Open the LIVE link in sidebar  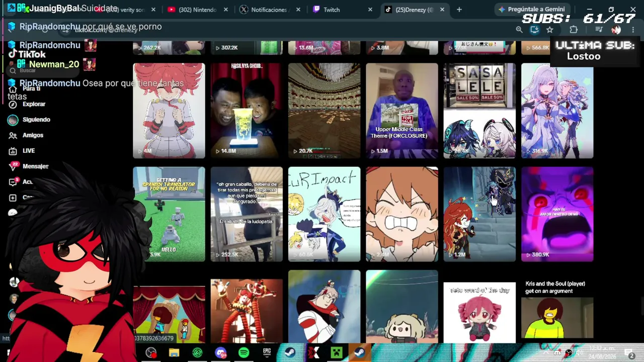click(29, 151)
